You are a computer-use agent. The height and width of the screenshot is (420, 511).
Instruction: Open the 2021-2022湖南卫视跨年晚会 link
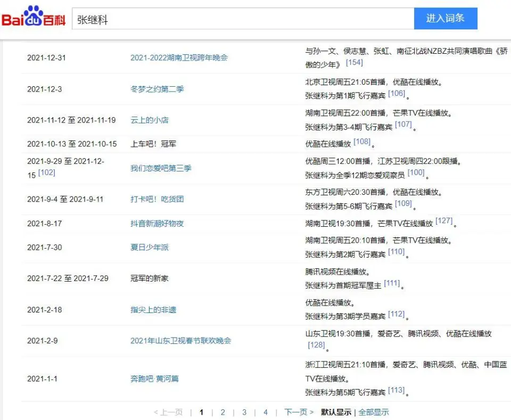click(x=179, y=57)
